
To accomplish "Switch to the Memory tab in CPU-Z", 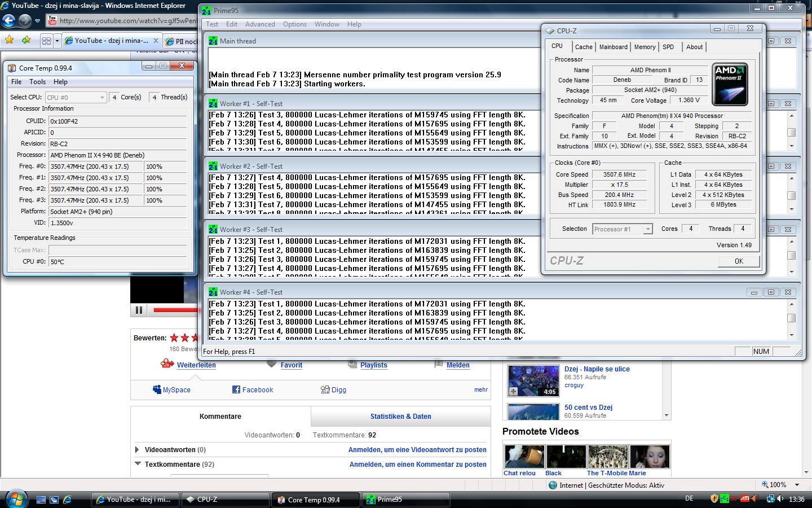I will coord(645,47).
